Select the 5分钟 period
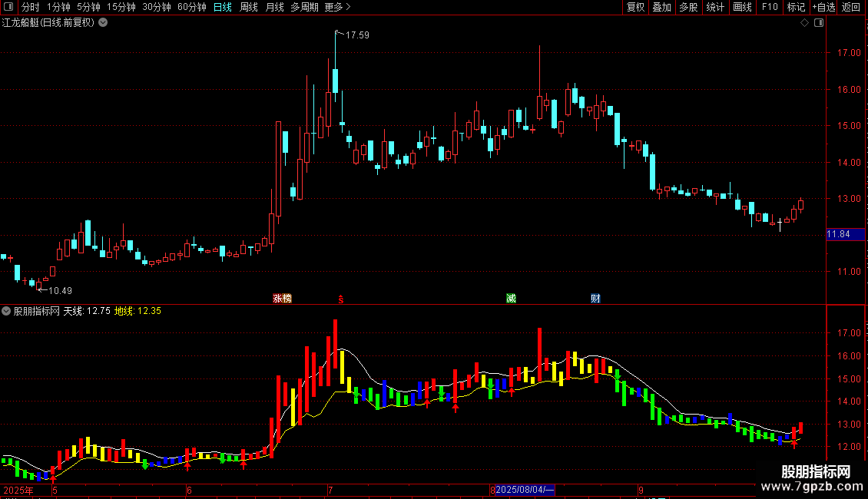 88,7
